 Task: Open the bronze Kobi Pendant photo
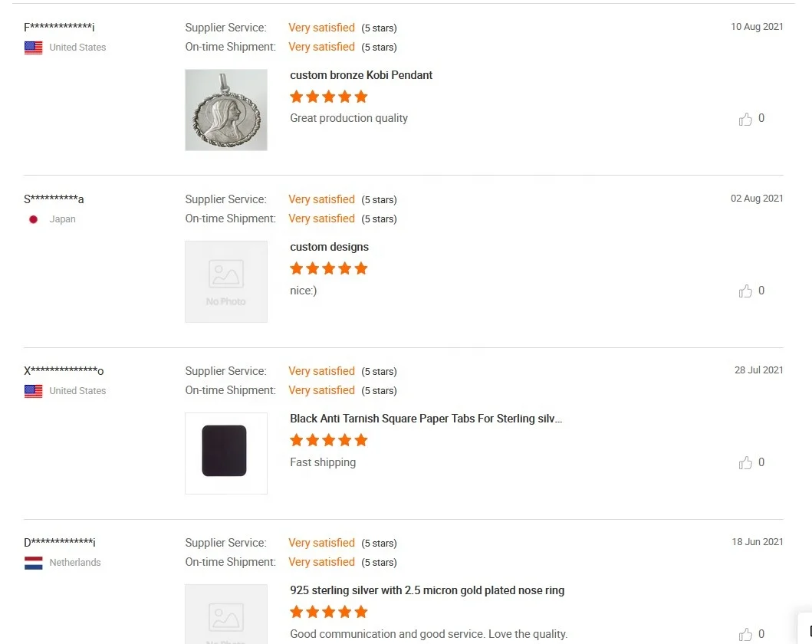pos(226,110)
